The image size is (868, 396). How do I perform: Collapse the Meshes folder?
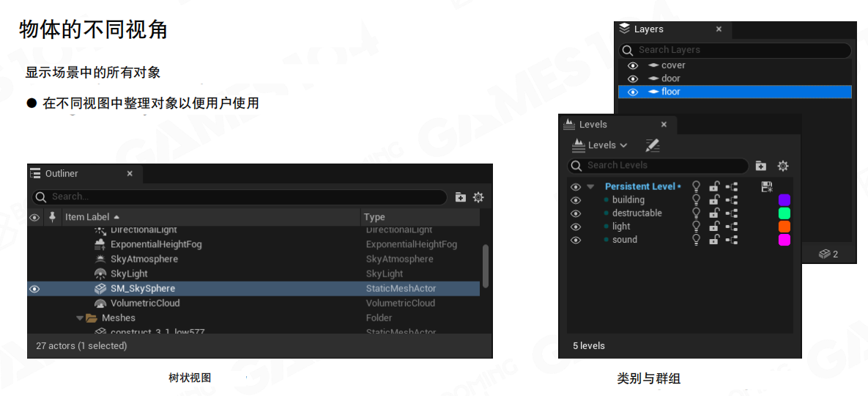[80, 318]
